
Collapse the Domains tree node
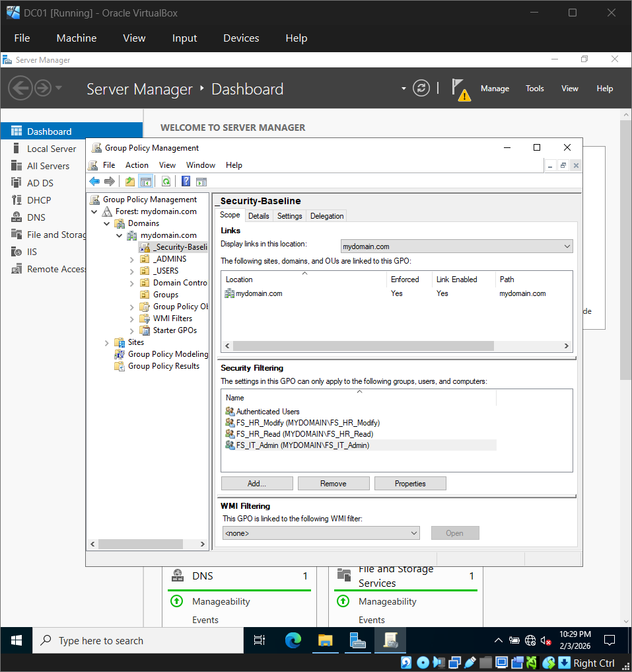click(107, 224)
